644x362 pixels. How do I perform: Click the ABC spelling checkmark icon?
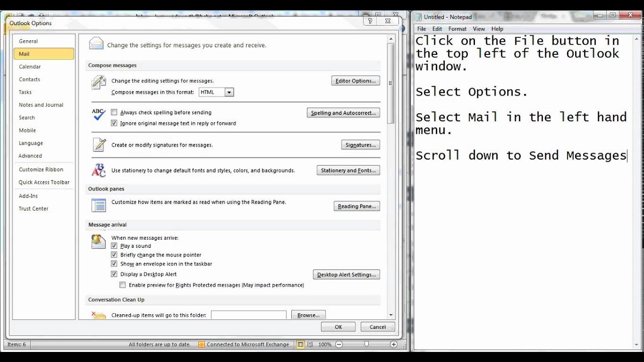(x=99, y=114)
